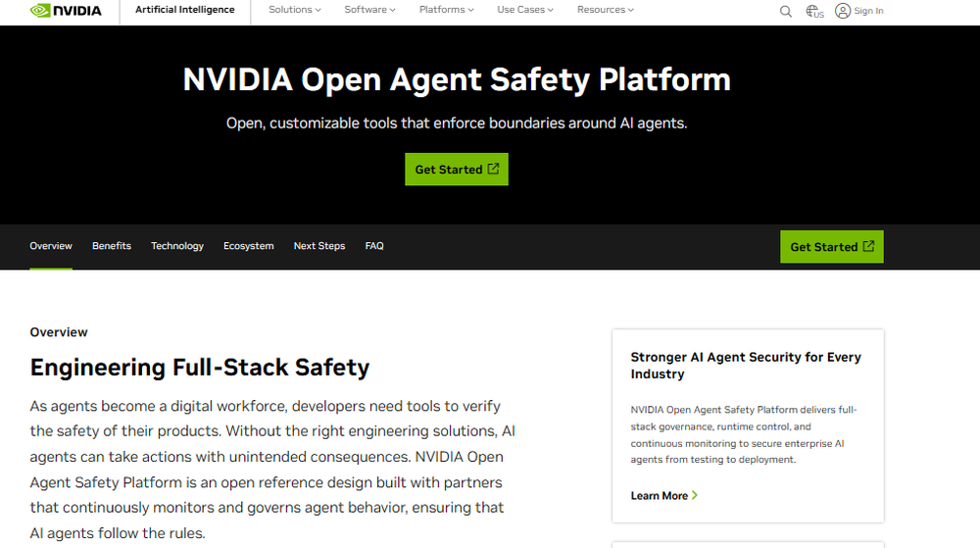Open Artificial Intelligence section link
Screen dimensions: 980x548
(185, 10)
